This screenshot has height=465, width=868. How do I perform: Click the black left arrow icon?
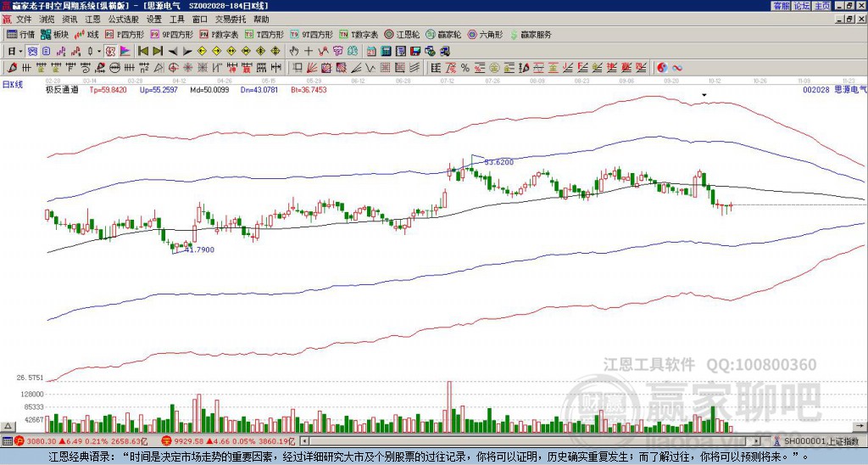(173, 52)
